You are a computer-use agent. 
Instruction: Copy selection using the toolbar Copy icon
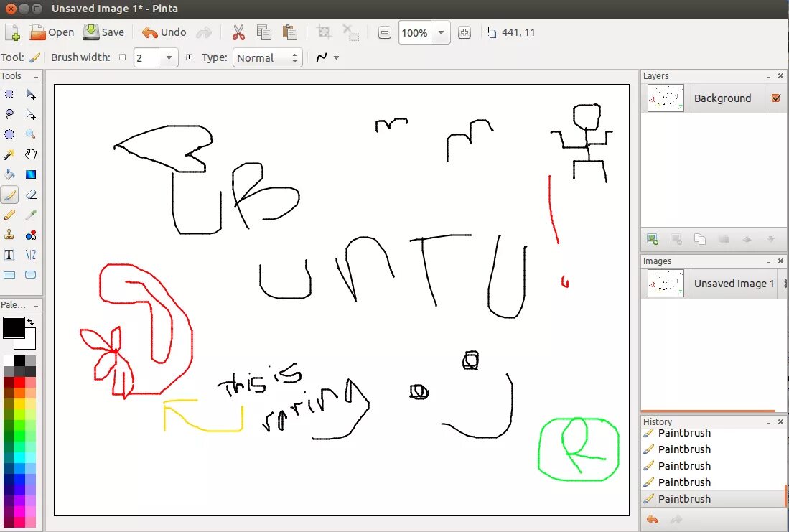(x=263, y=33)
